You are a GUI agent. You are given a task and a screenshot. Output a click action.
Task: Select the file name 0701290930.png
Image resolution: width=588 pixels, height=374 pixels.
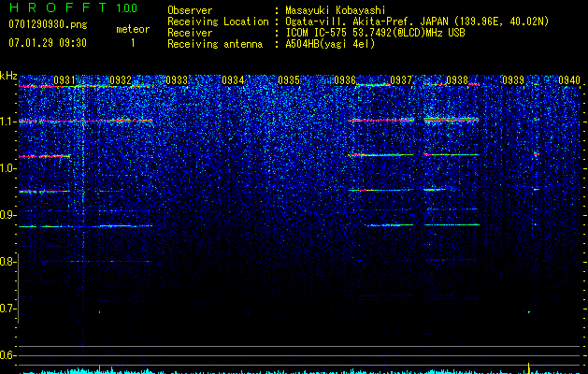48,24
